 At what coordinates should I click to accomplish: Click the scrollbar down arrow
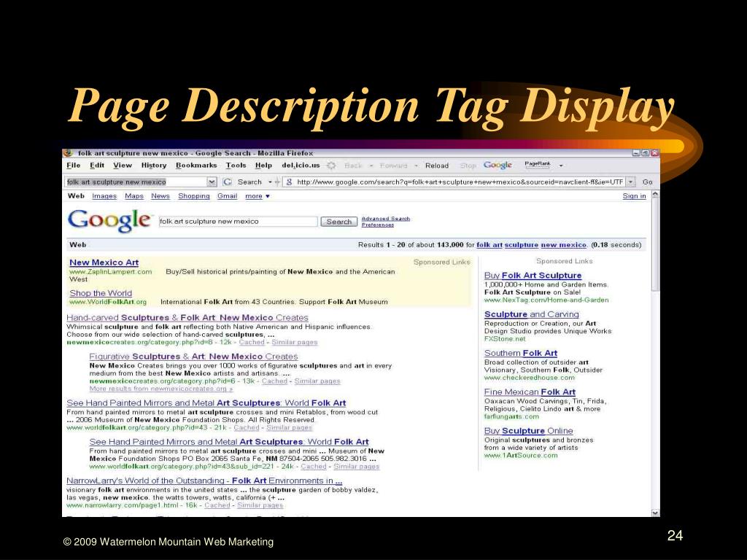[655, 513]
